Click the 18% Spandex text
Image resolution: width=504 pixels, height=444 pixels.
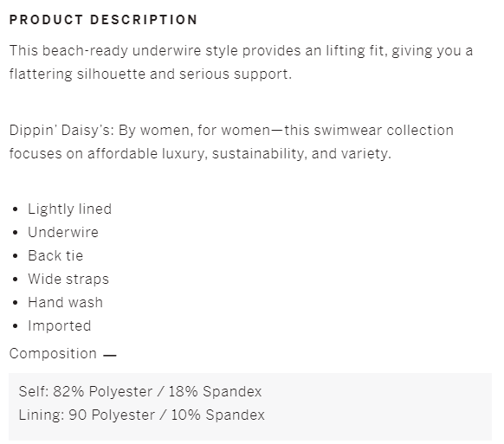point(215,391)
